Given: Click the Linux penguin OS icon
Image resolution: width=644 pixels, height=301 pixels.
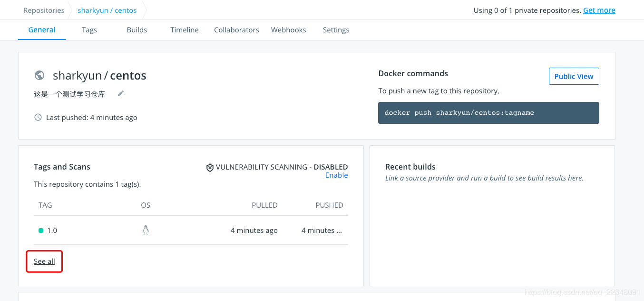Looking at the screenshot, I should coord(146,231).
